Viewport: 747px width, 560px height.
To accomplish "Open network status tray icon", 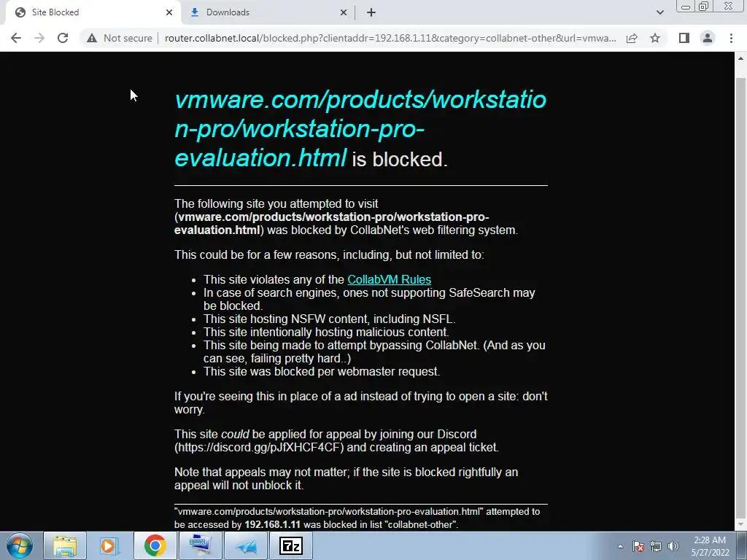I will [x=656, y=546].
